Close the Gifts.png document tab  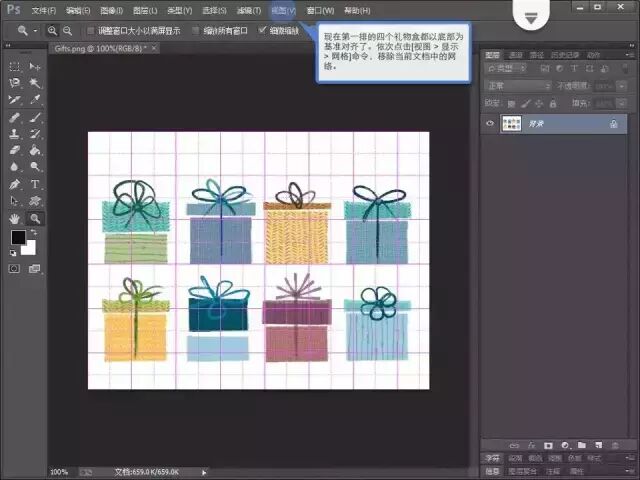coord(154,48)
